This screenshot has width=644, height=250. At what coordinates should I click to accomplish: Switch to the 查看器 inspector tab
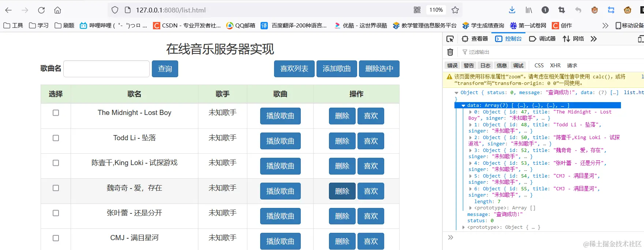coord(475,39)
